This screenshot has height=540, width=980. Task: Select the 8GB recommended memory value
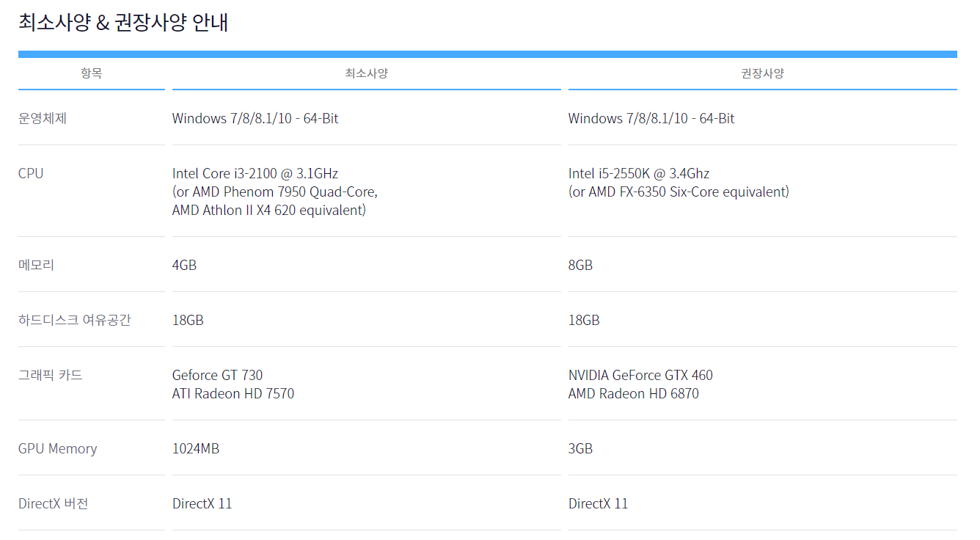click(x=581, y=265)
